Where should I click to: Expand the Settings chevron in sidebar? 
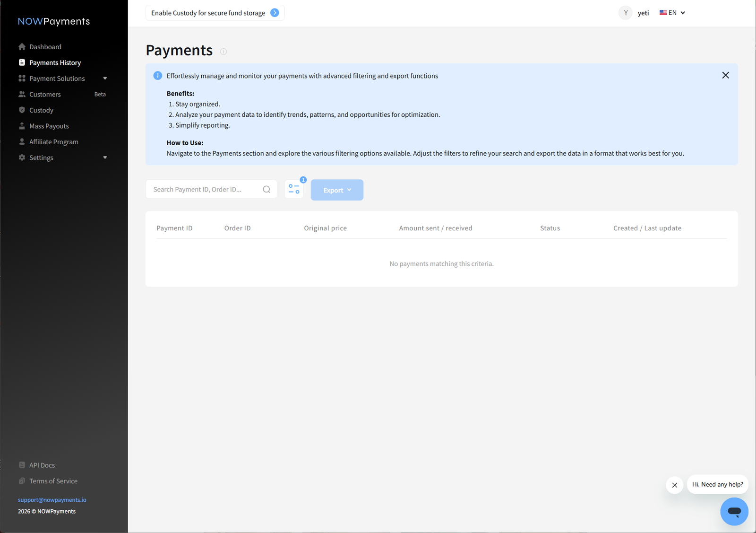pyautogui.click(x=104, y=157)
